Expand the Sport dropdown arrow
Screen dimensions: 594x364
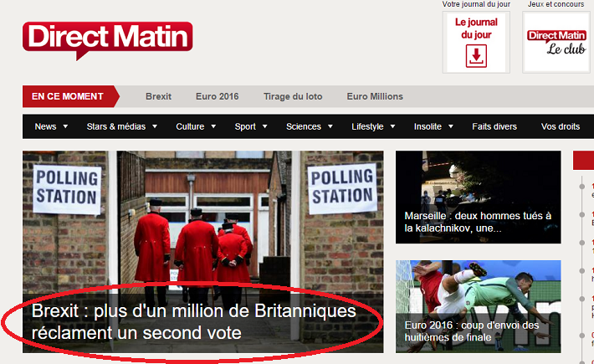click(265, 126)
